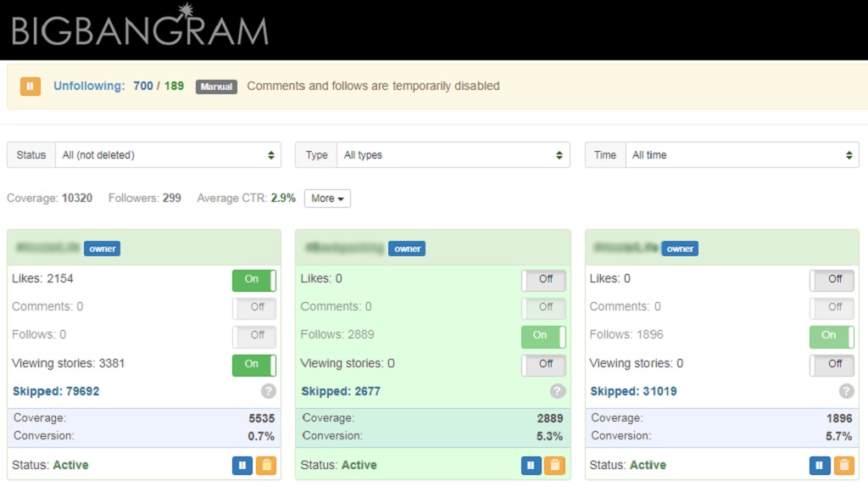Screen dimensions: 868x492
Task: Open the Type filter dropdown
Action: 453,155
